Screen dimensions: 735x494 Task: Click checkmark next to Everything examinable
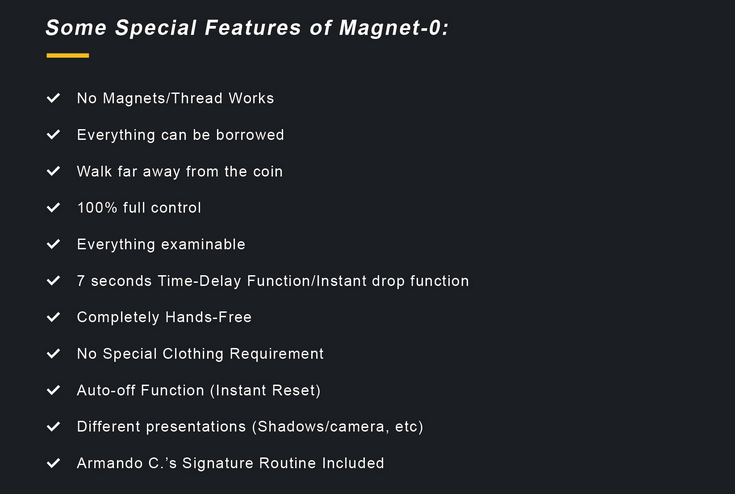tap(53, 244)
